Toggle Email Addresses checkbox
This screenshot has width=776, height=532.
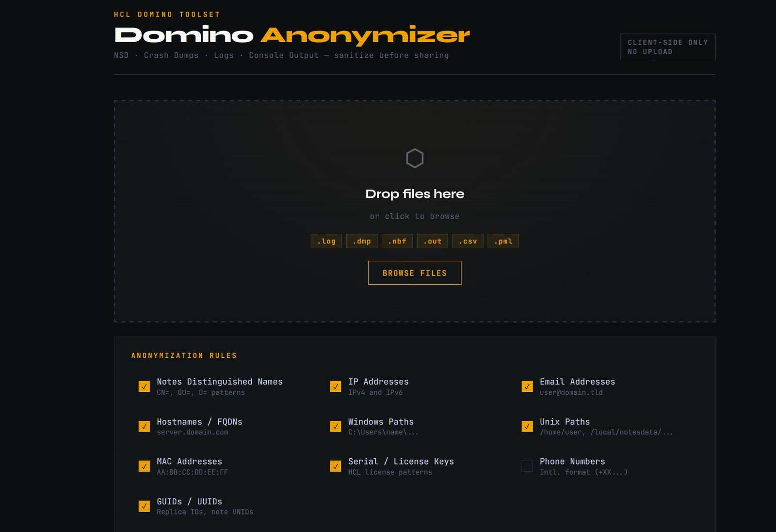click(527, 386)
